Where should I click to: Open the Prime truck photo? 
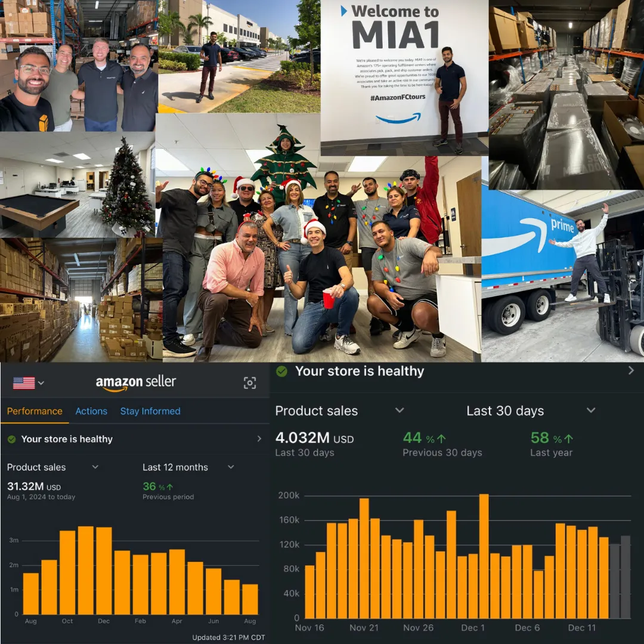click(563, 276)
